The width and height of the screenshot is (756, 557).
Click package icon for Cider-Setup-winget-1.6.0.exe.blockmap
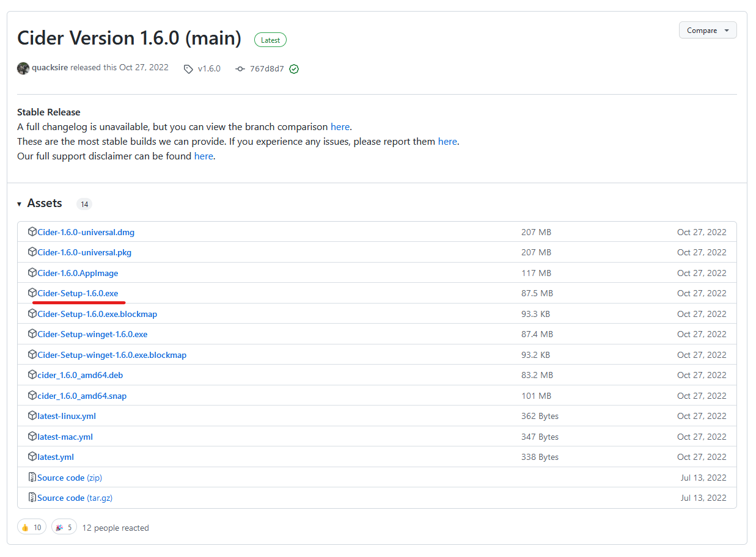point(32,355)
